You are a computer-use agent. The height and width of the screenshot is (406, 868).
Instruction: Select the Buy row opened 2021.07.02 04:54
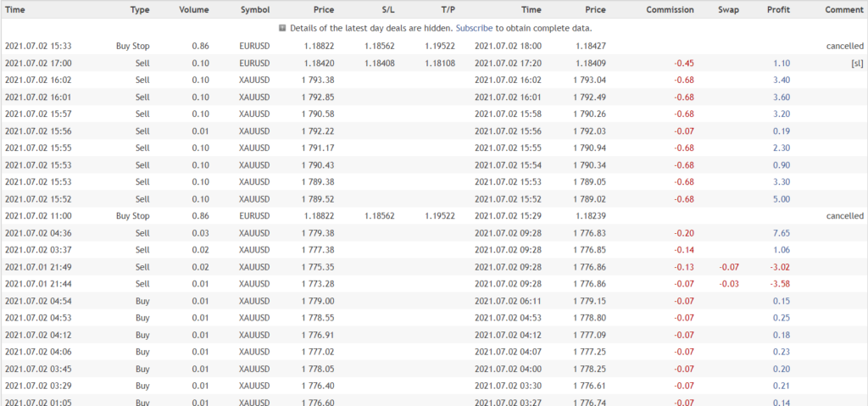click(434, 301)
